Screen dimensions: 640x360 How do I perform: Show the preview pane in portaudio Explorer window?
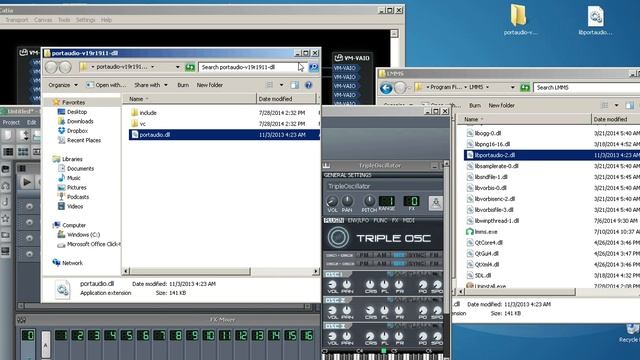[x=294, y=85]
